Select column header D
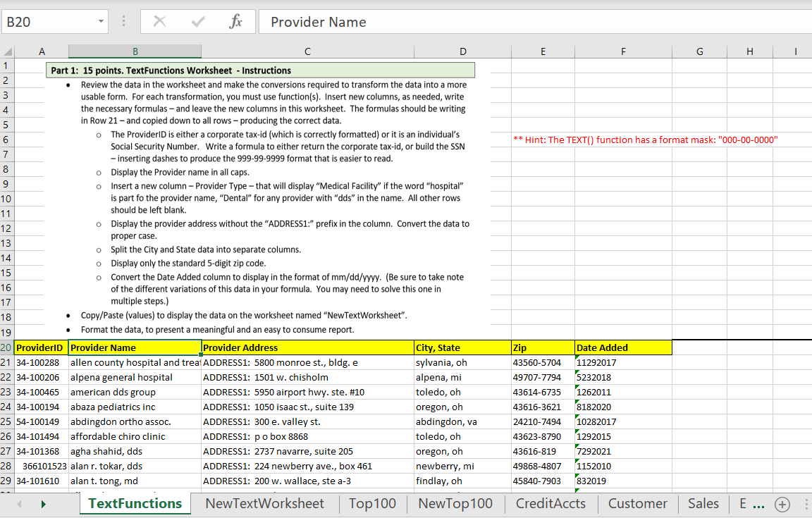 point(463,50)
